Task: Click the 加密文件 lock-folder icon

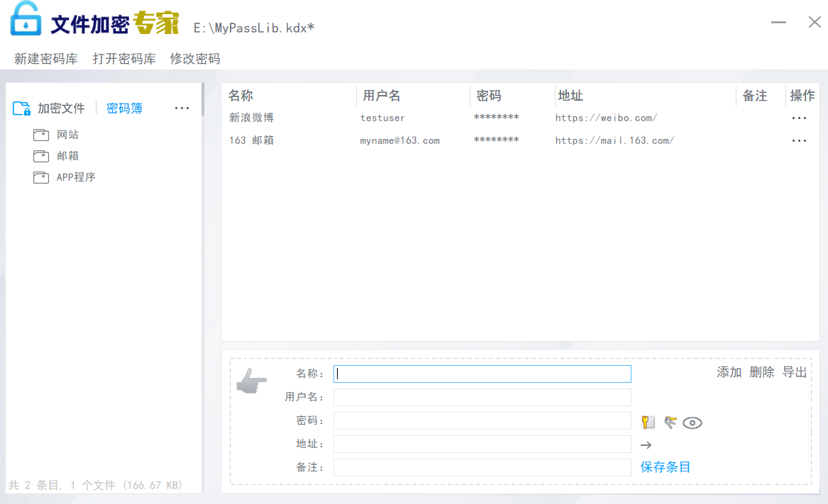Action: (x=22, y=108)
